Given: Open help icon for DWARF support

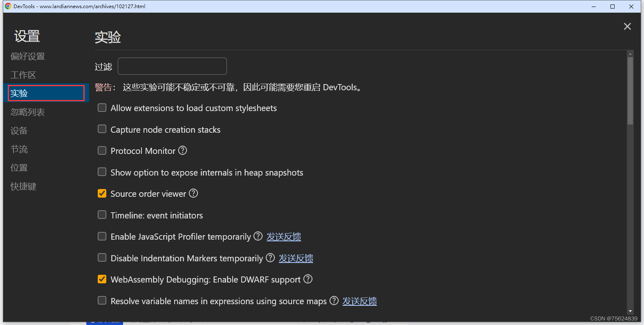Looking at the screenshot, I should click(x=308, y=279).
